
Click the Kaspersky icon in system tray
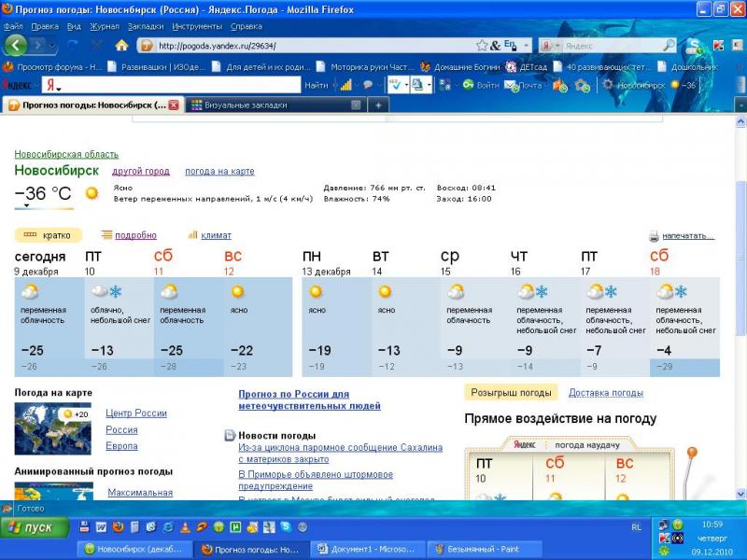tap(664, 539)
